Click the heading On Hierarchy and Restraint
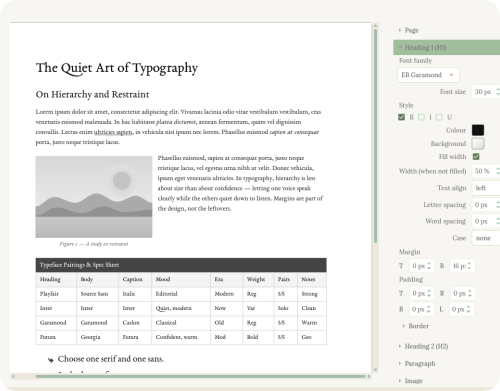Viewport: 500px width, 391px height. click(92, 94)
